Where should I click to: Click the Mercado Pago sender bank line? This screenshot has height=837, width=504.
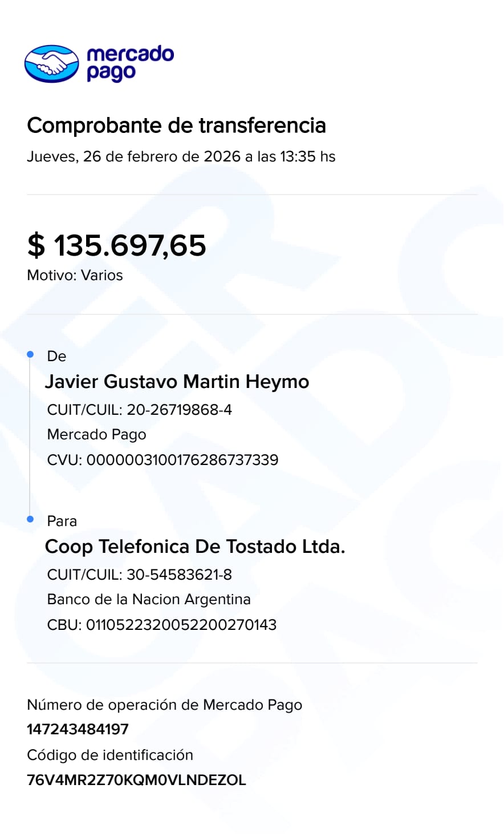96,435
